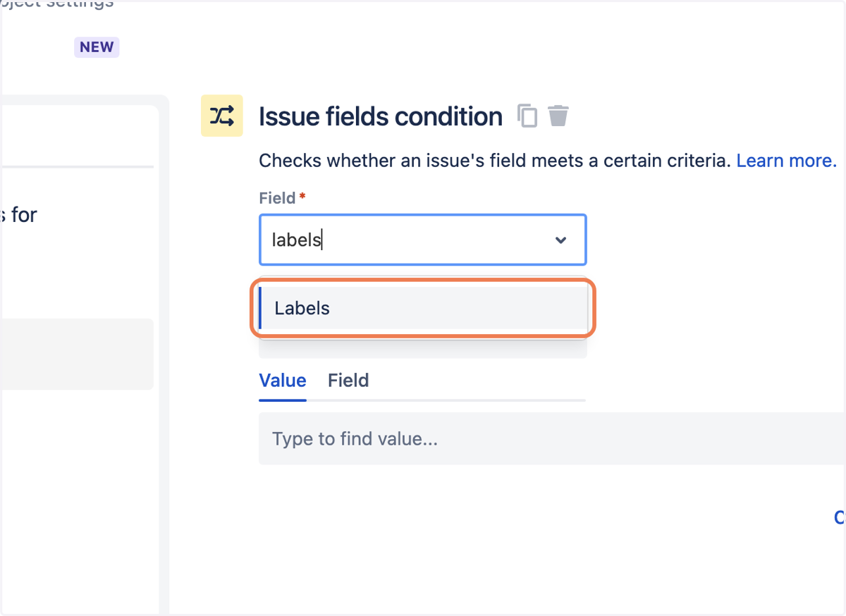The width and height of the screenshot is (846, 616).
Task: Open the Learn more link
Action: coord(786,161)
